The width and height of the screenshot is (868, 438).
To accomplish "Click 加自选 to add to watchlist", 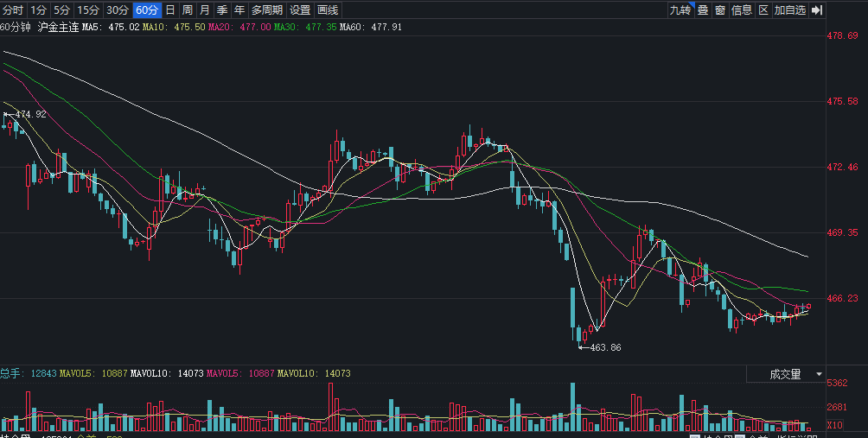I will (x=789, y=10).
